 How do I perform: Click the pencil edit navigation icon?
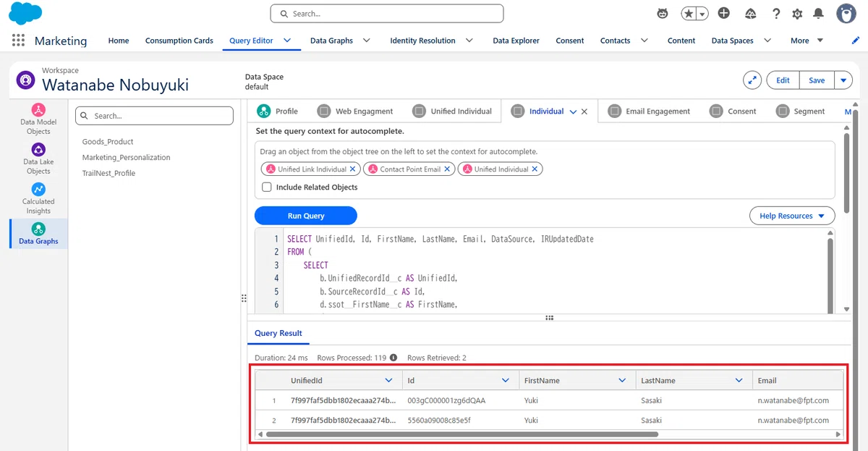coord(856,40)
